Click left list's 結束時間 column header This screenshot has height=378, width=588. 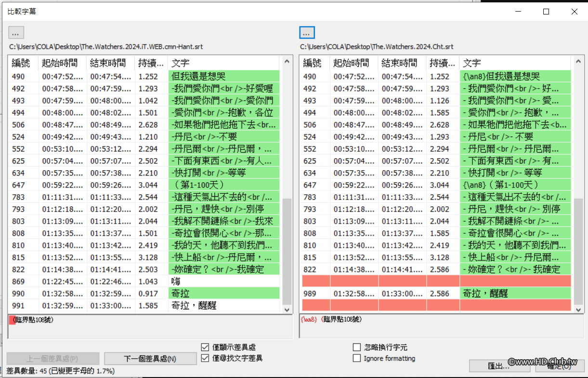[111, 63]
